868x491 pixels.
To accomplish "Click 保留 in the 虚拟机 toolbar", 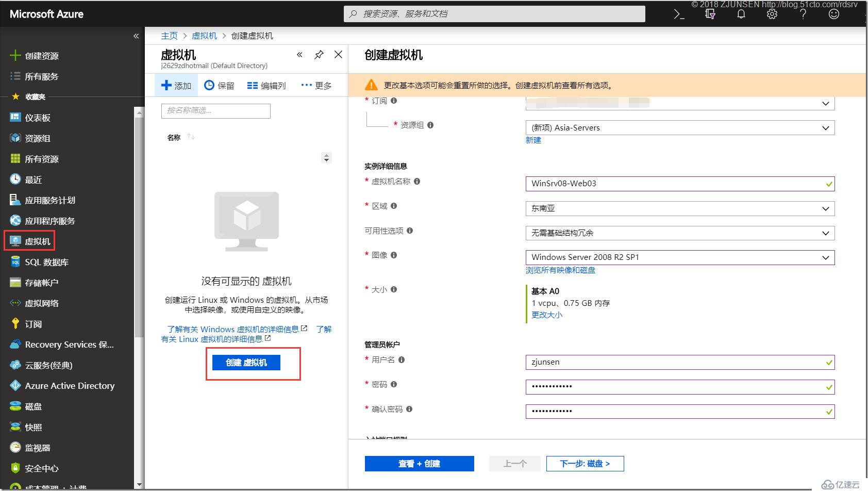I will (219, 86).
